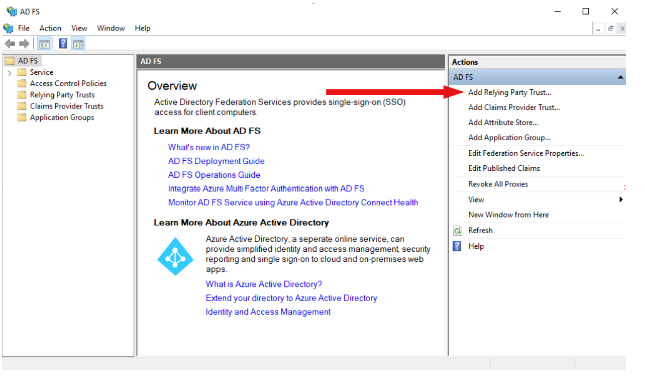Open Extend your directory to Azure link

(x=291, y=298)
